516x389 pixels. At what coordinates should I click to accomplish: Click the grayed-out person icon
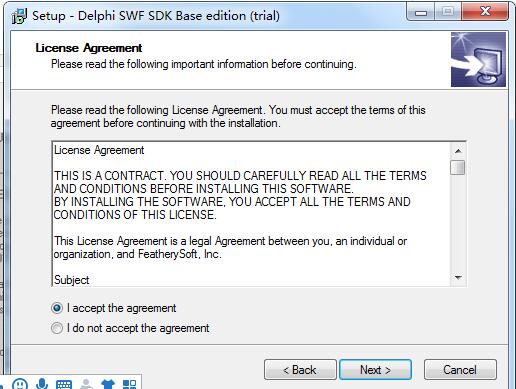pos(86,384)
